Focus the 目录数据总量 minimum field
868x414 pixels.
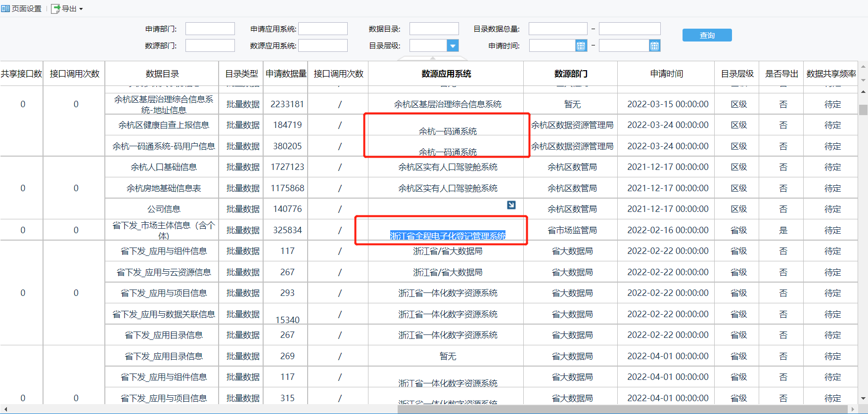pyautogui.click(x=558, y=29)
